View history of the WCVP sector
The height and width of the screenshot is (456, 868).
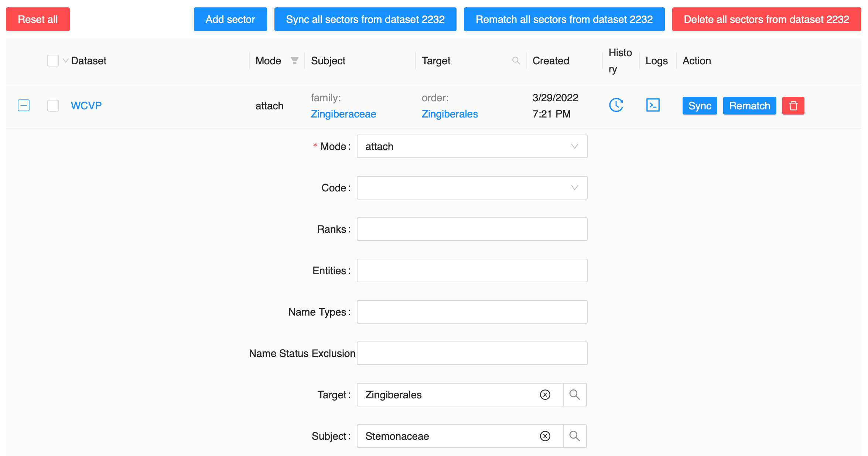click(x=616, y=105)
